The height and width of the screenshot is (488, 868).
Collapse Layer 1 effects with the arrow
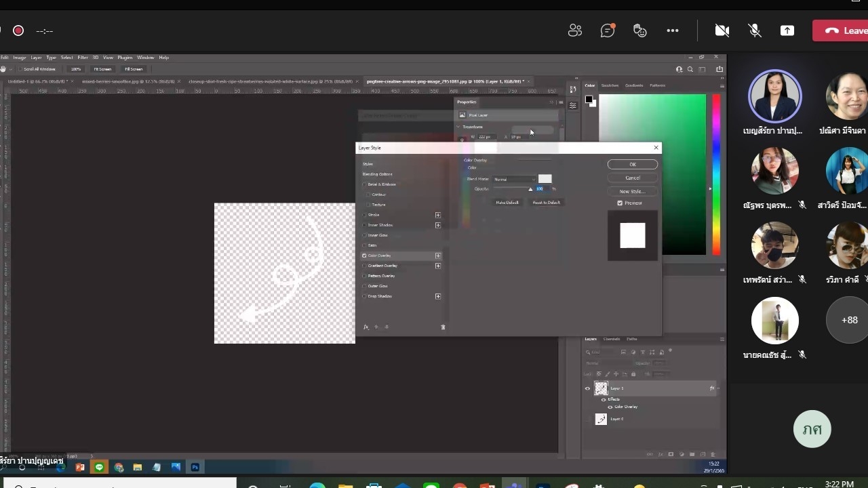(x=718, y=388)
